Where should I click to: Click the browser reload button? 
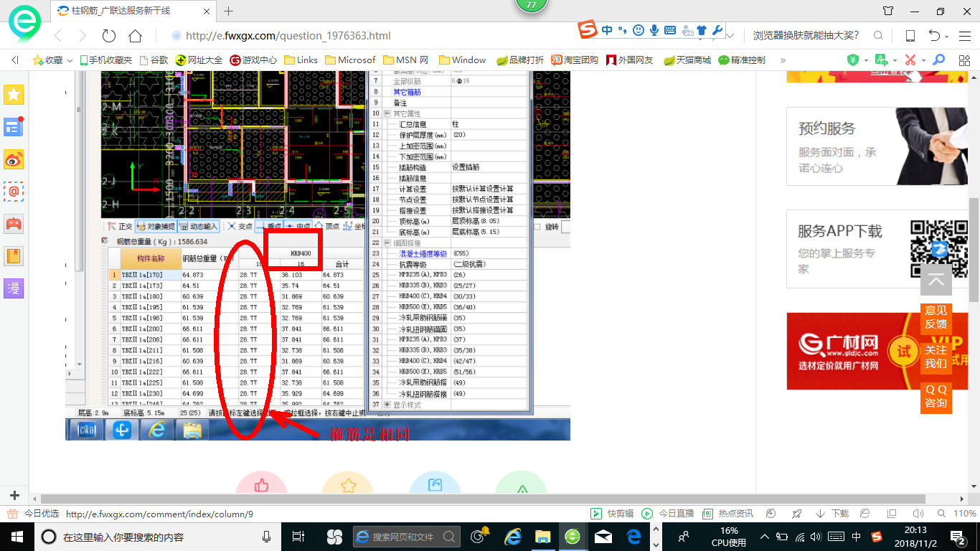tap(109, 36)
